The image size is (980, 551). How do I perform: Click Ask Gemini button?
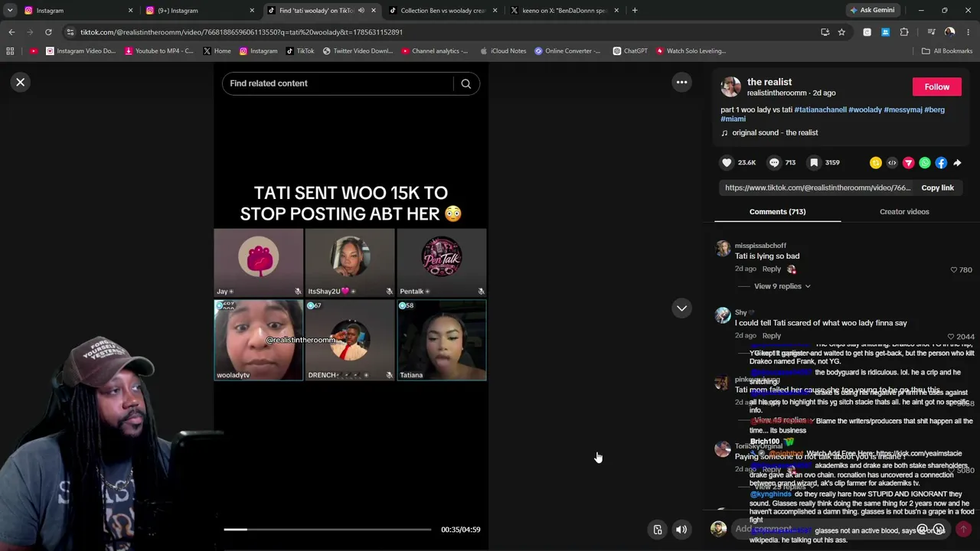point(872,11)
